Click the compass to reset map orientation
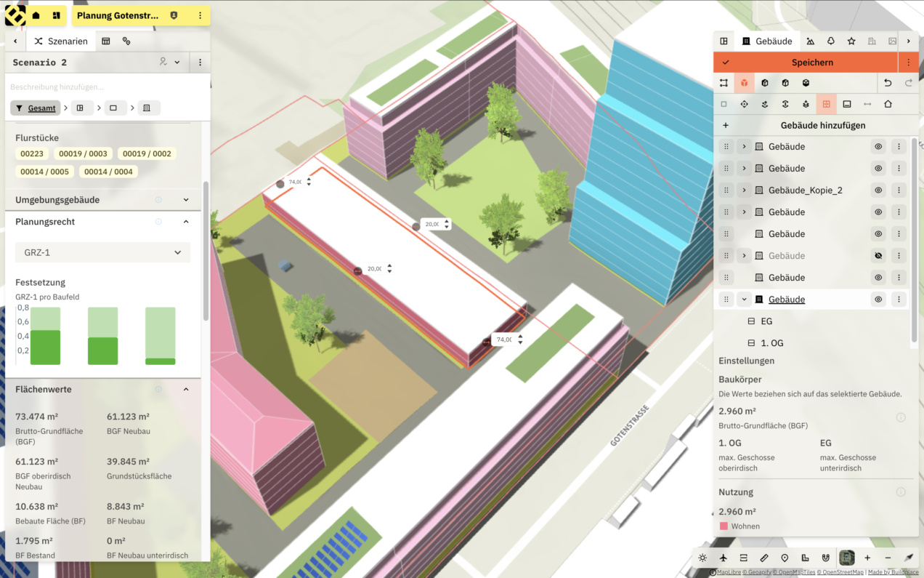 click(x=907, y=558)
